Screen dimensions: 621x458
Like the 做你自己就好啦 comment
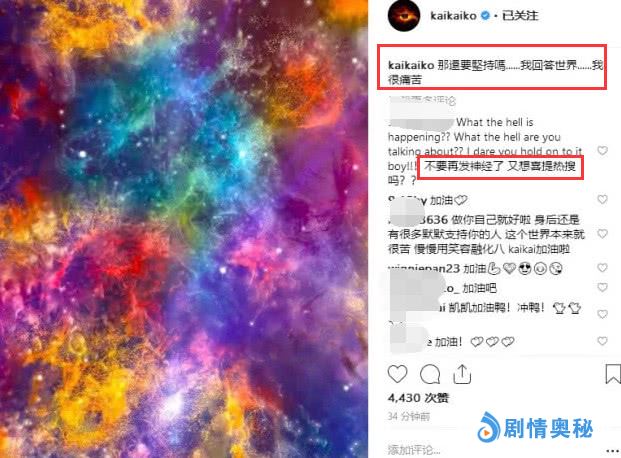coord(602,234)
